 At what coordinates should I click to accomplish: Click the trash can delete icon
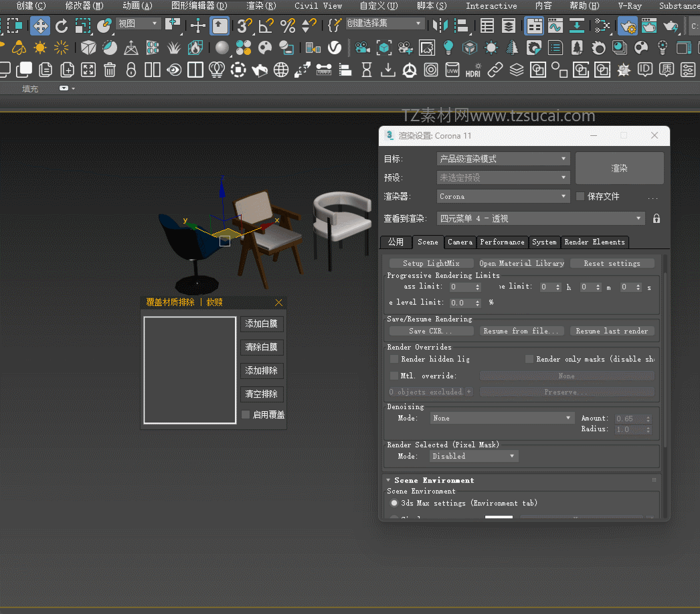pos(110,70)
